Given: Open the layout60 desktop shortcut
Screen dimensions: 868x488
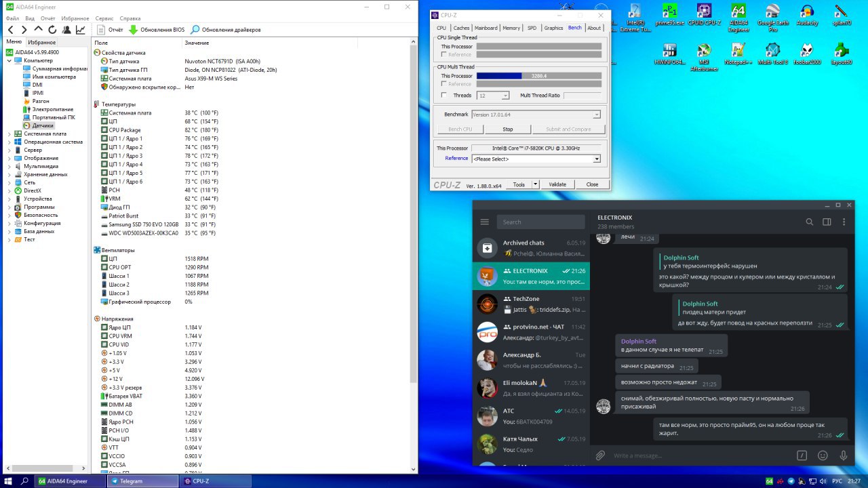Looking at the screenshot, I should (842, 54).
